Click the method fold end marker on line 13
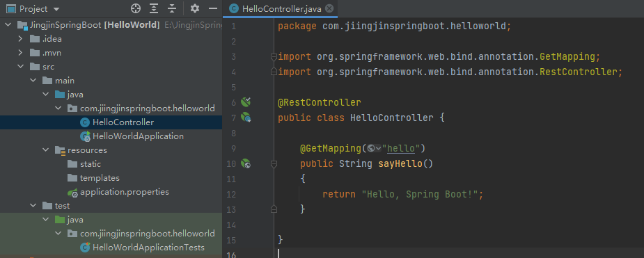This screenshot has width=644, height=258. tap(274, 209)
